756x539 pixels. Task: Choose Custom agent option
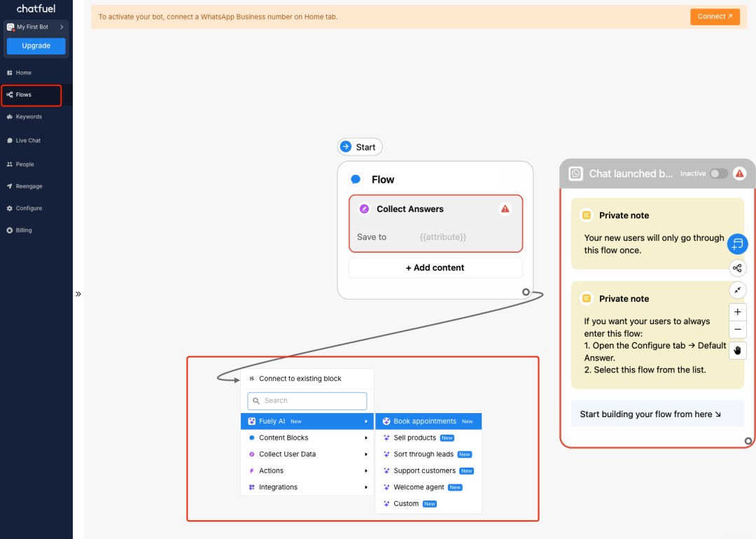(x=428, y=504)
